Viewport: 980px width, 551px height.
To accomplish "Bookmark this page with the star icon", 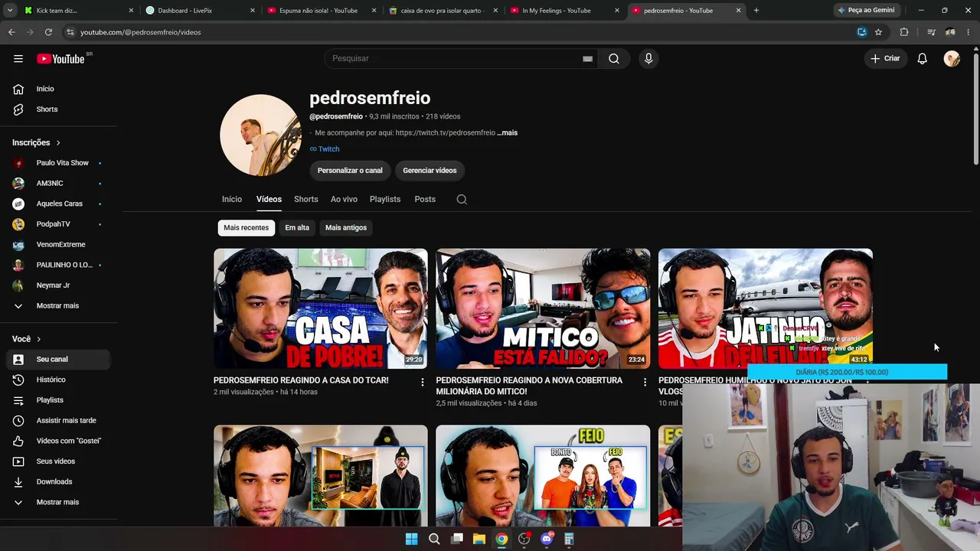I will point(878,32).
